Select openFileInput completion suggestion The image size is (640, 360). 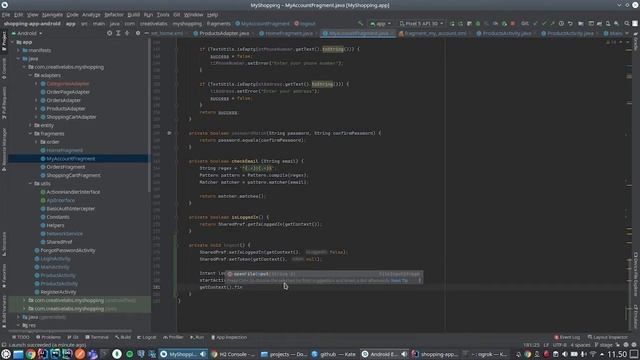click(324, 274)
